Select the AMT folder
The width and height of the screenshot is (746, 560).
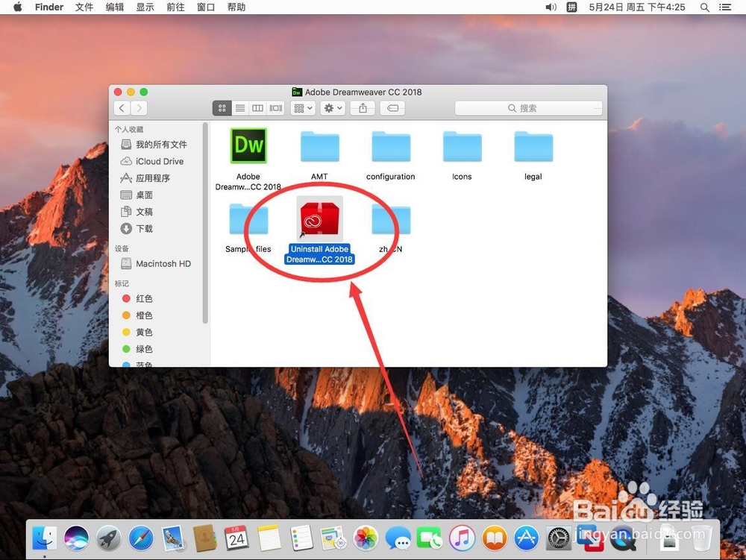[x=320, y=147]
